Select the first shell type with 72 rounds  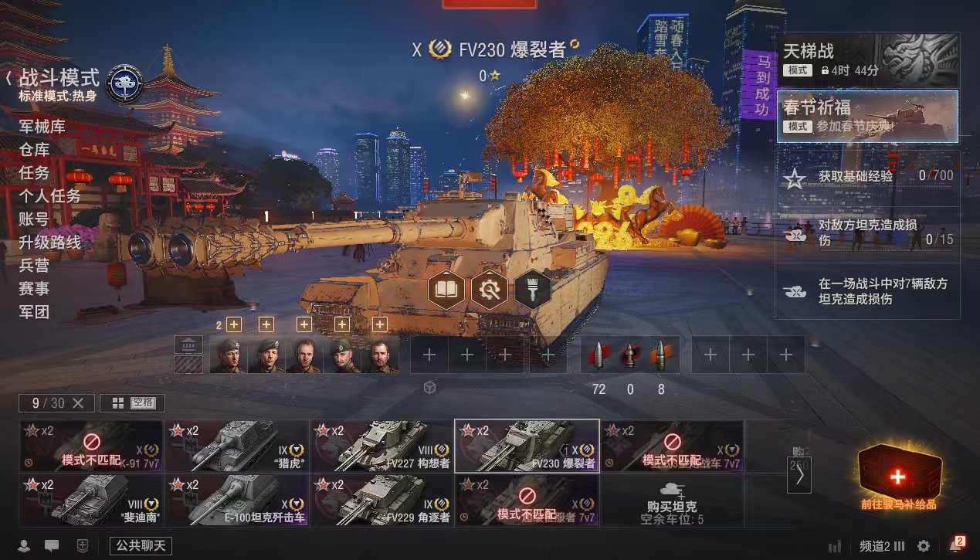tap(599, 355)
